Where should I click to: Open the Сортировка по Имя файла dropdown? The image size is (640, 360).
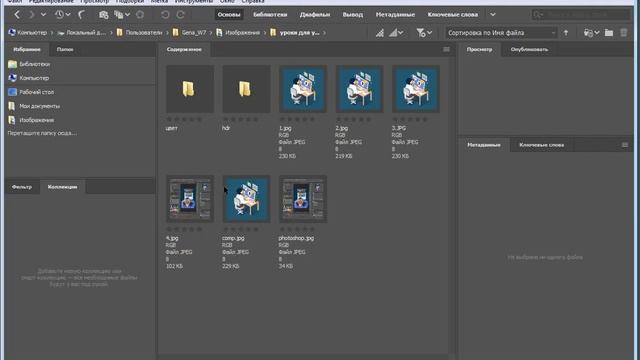[501, 33]
